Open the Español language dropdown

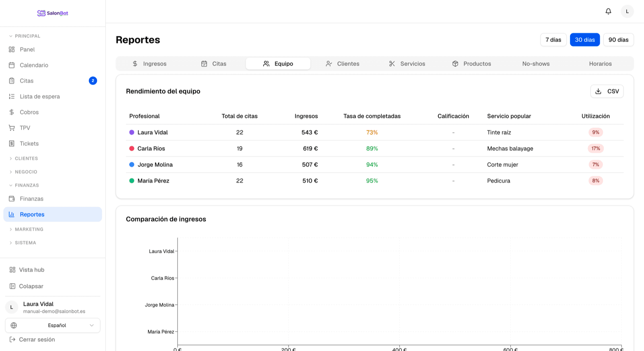[x=53, y=326]
